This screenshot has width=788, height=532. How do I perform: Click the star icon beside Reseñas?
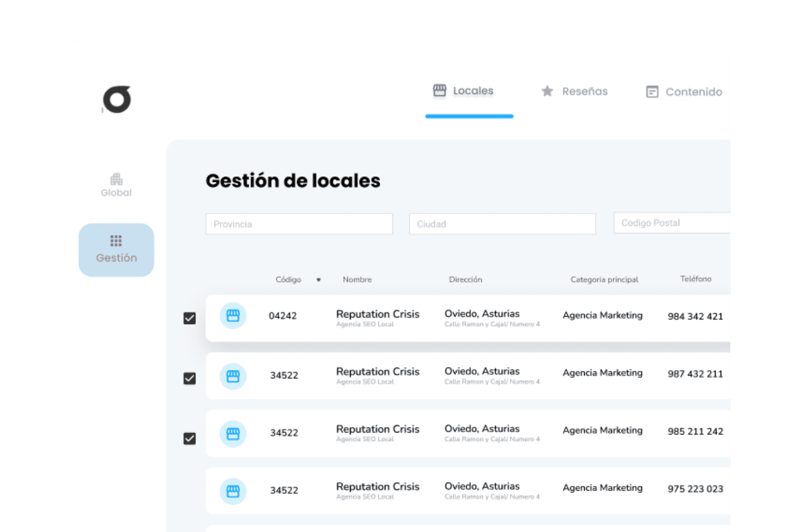(x=547, y=91)
